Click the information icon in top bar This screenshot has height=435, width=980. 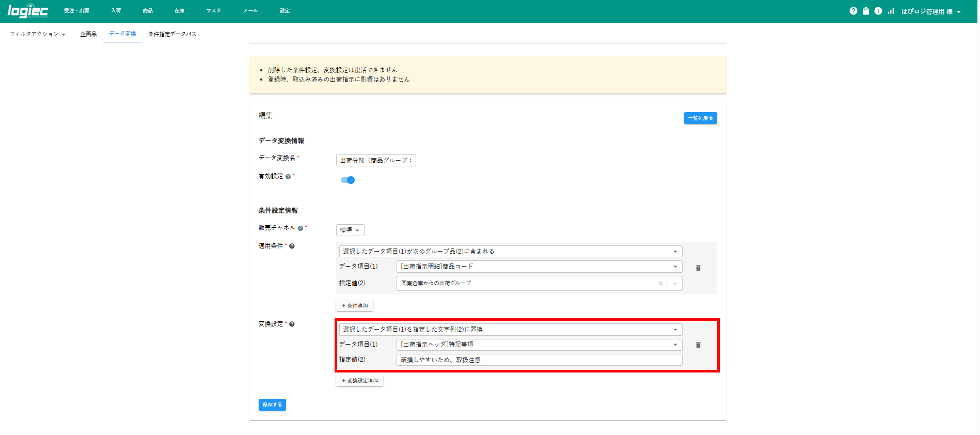tap(878, 11)
